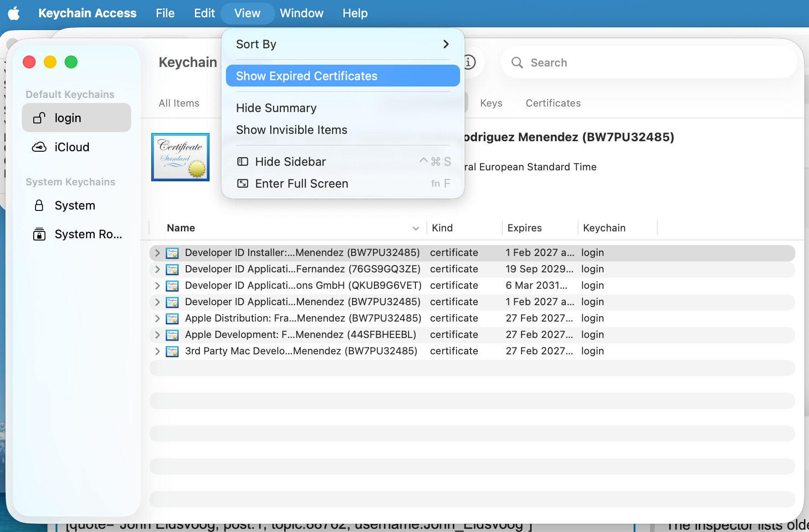Click the Enter Full Screen menu icon
The image size is (809, 532).
[x=243, y=184]
